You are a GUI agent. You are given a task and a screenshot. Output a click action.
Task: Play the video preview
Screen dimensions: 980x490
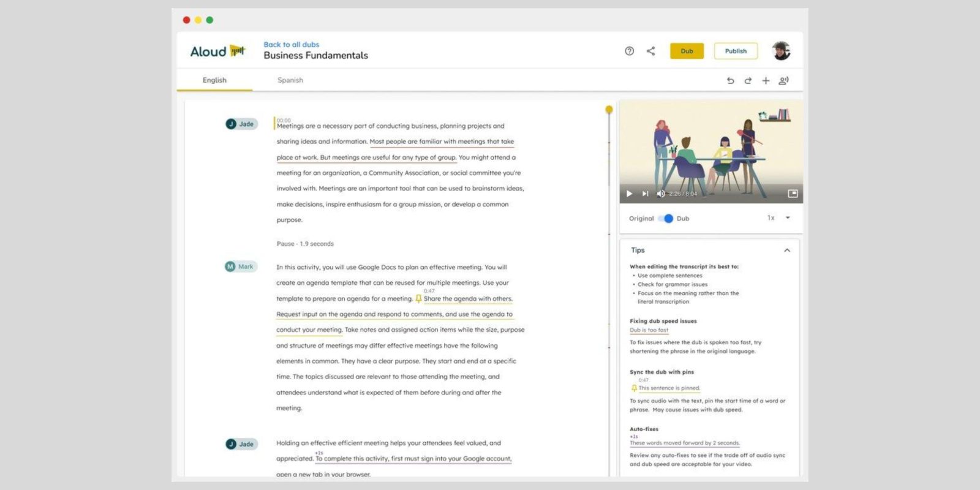(x=629, y=194)
